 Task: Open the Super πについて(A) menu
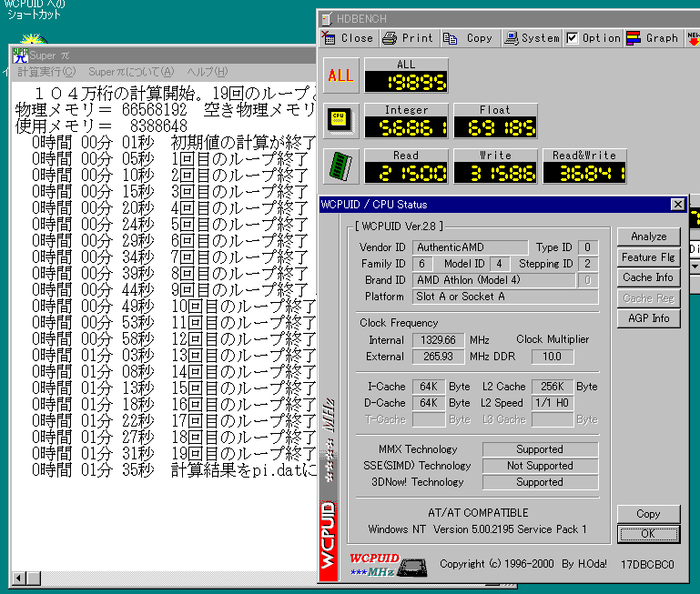pos(131,72)
